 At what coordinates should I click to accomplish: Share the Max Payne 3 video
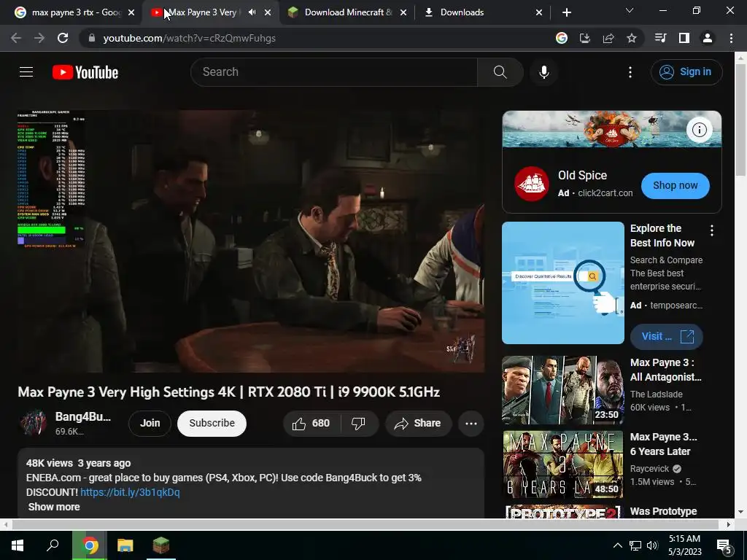click(418, 423)
